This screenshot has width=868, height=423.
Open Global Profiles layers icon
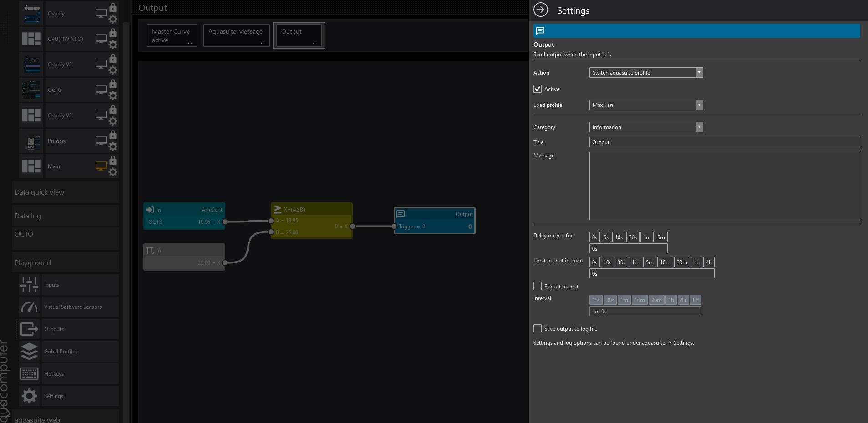pyautogui.click(x=30, y=352)
